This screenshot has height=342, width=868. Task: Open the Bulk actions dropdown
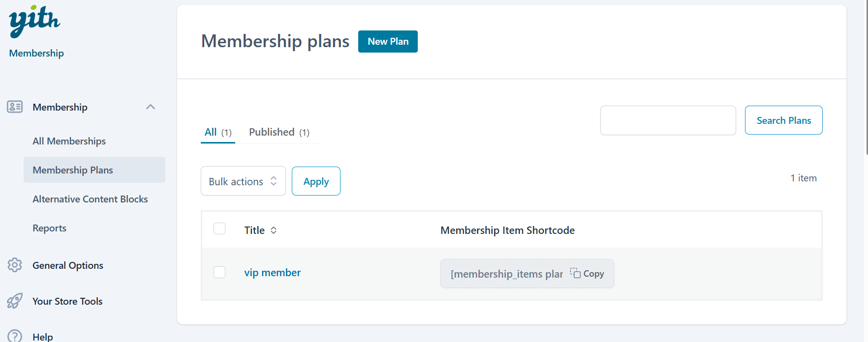pos(243,181)
